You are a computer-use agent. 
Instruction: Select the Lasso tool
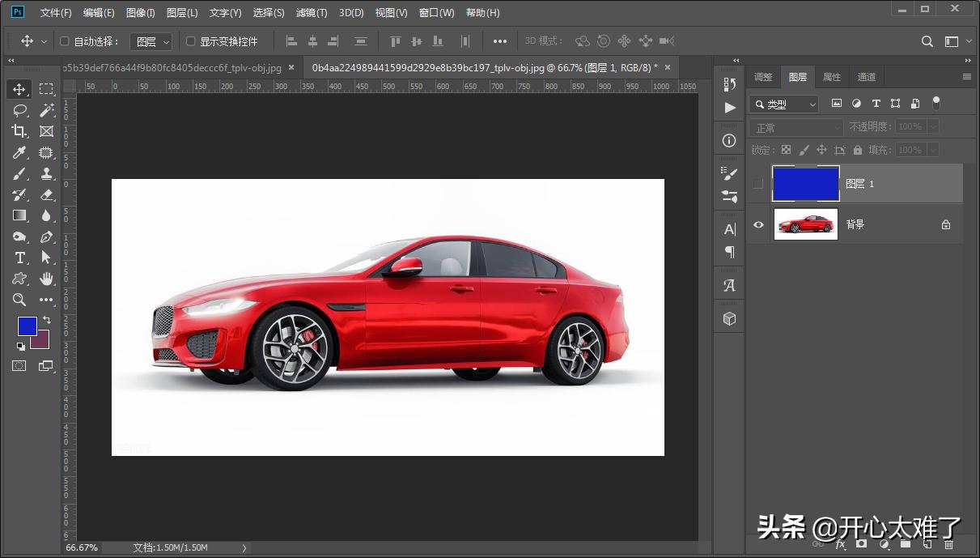pos(19,110)
